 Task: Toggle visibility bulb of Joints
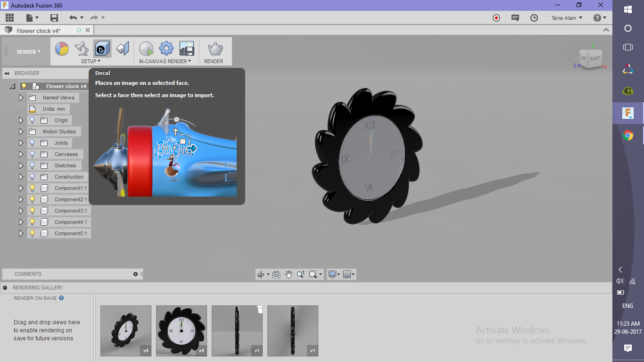tap(32, 143)
